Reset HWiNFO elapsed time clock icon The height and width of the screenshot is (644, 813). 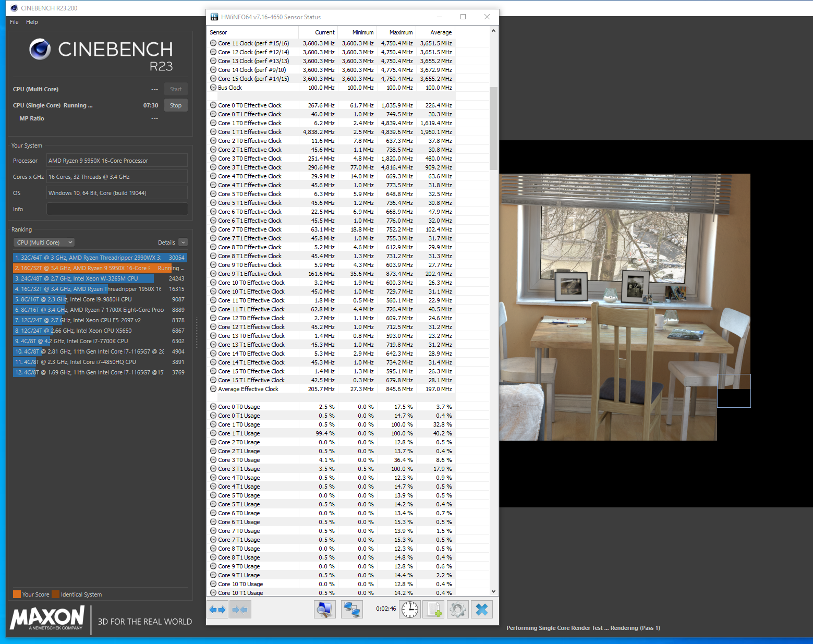pyautogui.click(x=410, y=609)
